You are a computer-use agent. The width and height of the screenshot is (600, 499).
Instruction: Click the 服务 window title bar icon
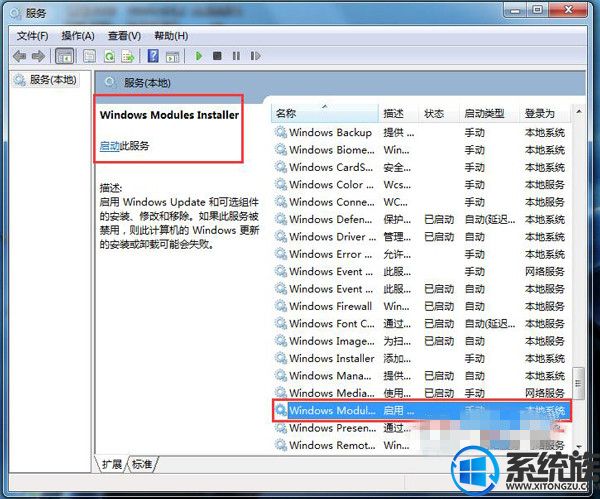click(16, 13)
